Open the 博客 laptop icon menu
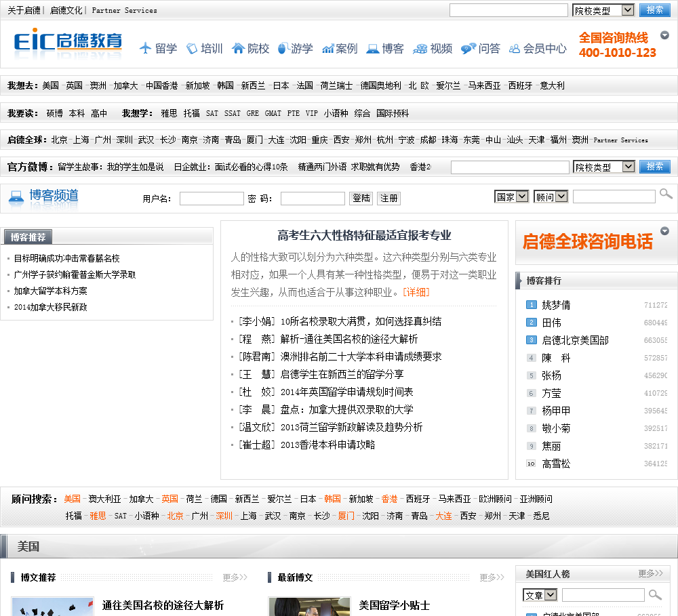 click(385, 48)
